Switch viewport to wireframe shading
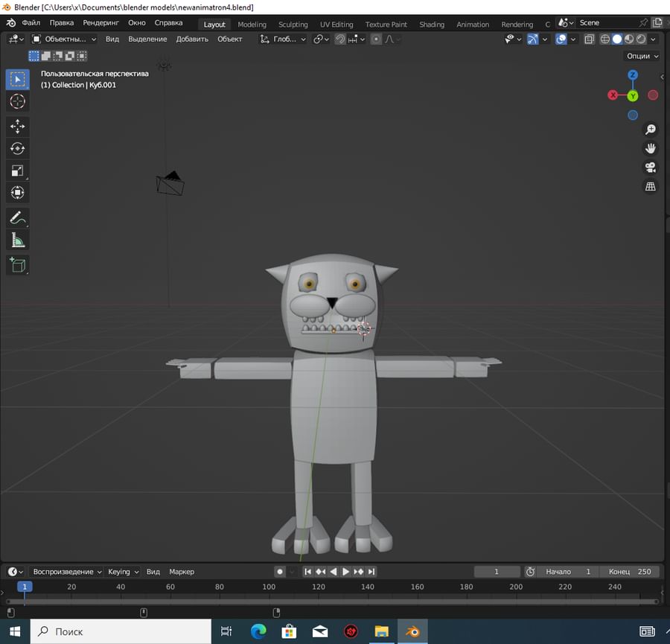The width and height of the screenshot is (670, 644). coord(604,39)
